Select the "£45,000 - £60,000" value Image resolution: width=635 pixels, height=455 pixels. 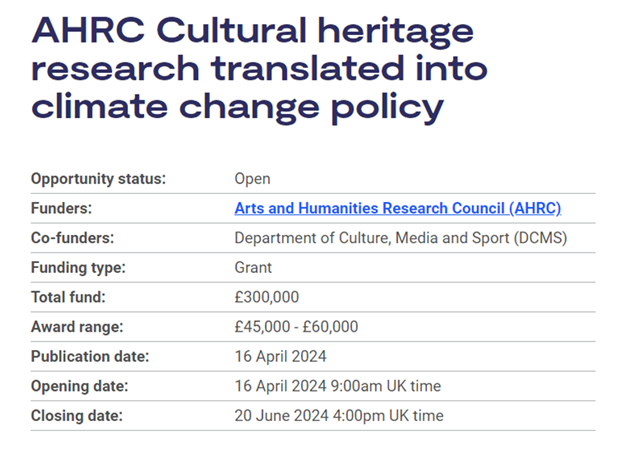296,327
